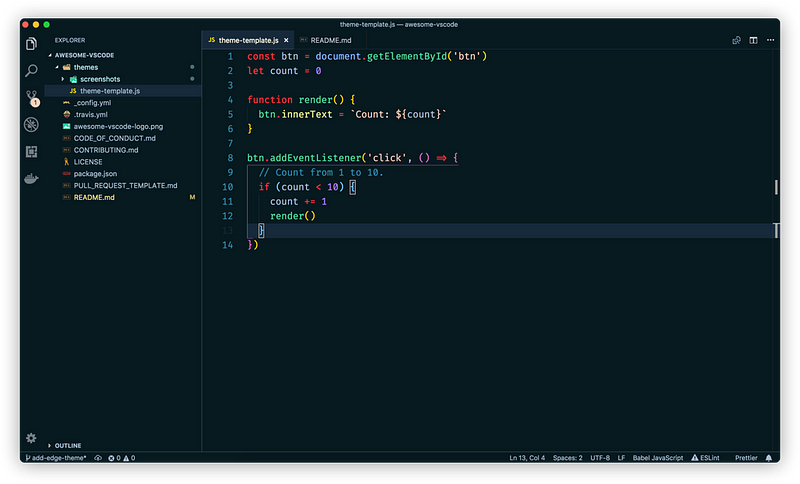800x484 pixels.
Task: Toggle Prettier in the status bar
Action: 746,458
